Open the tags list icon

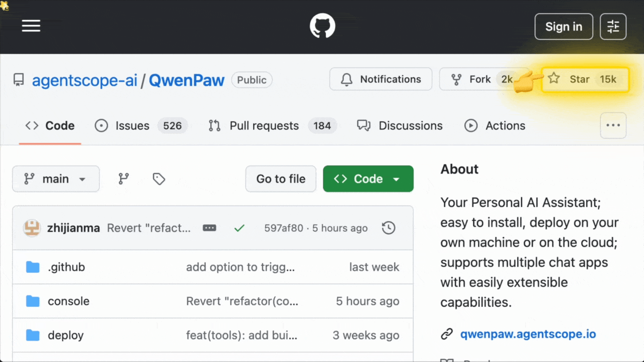tap(159, 179)
